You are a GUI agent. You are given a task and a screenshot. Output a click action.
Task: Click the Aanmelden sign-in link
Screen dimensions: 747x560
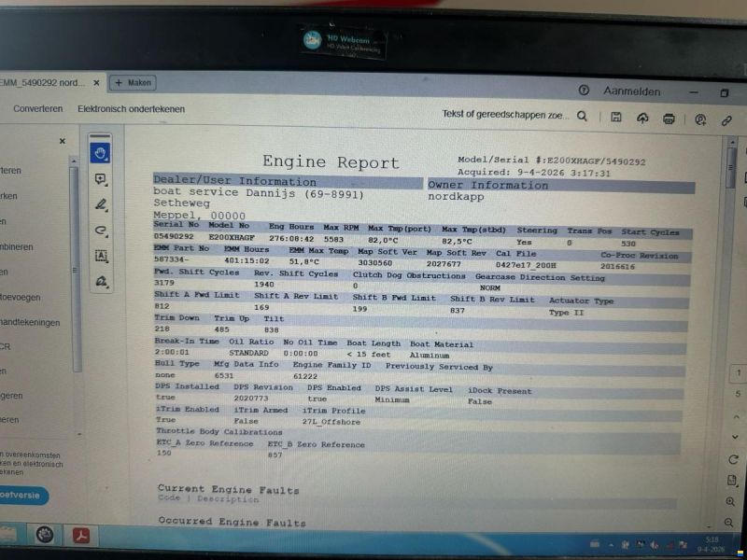pyautogui.click(x=632, y=91)
